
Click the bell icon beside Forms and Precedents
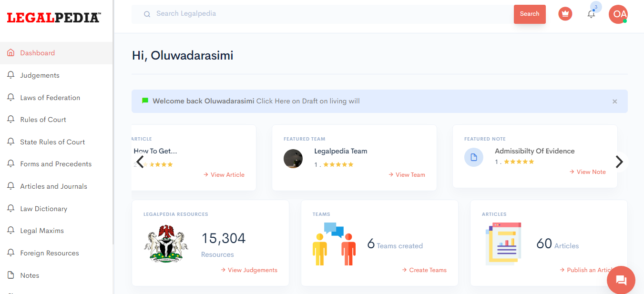pyautogui.click(x=10, y=164)
